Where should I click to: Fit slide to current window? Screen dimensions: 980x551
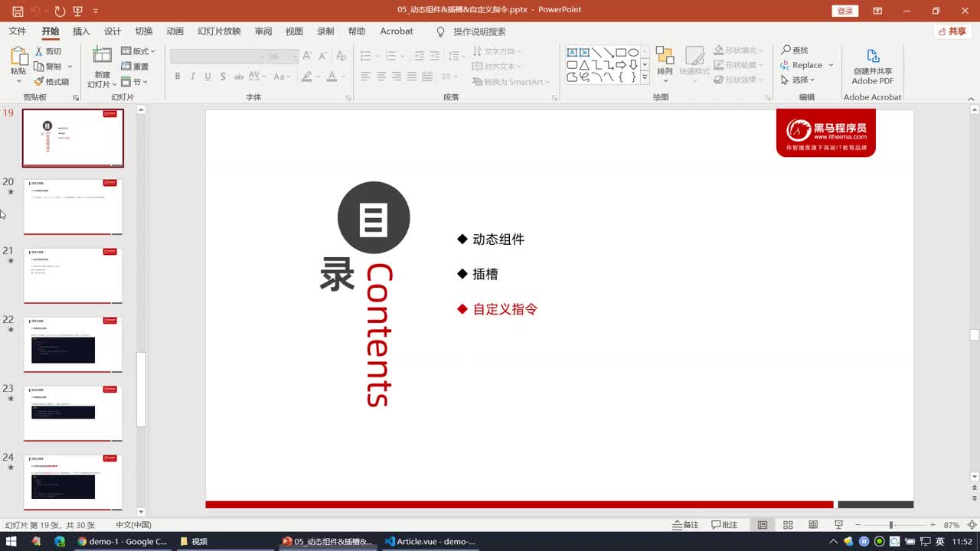click(x=973, y=525)
